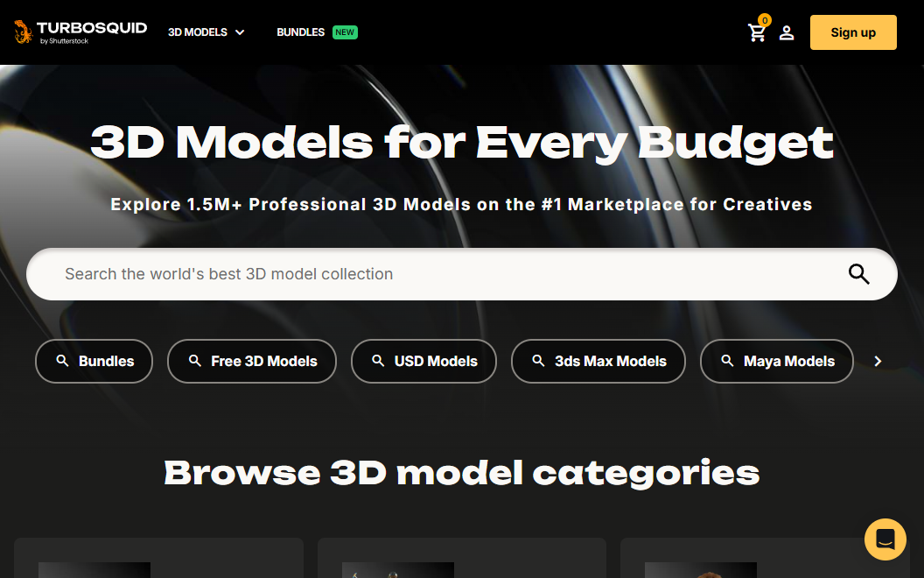Open the first category card
The width and height of the screenshot is (924, 578).
point(158,559)
